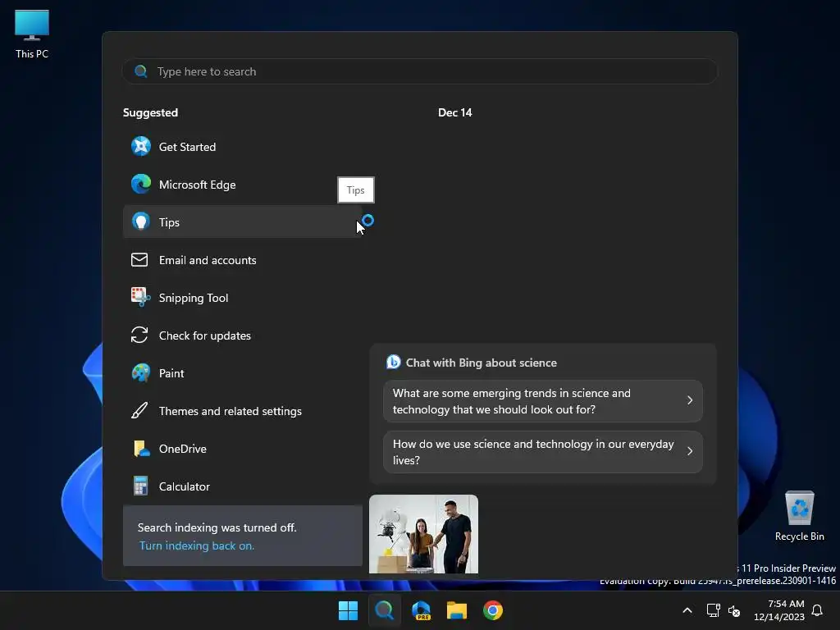840x630 pixels.
Task: Launch Microsoft Edge from suggested list
Action: click(x=141, y=185)
